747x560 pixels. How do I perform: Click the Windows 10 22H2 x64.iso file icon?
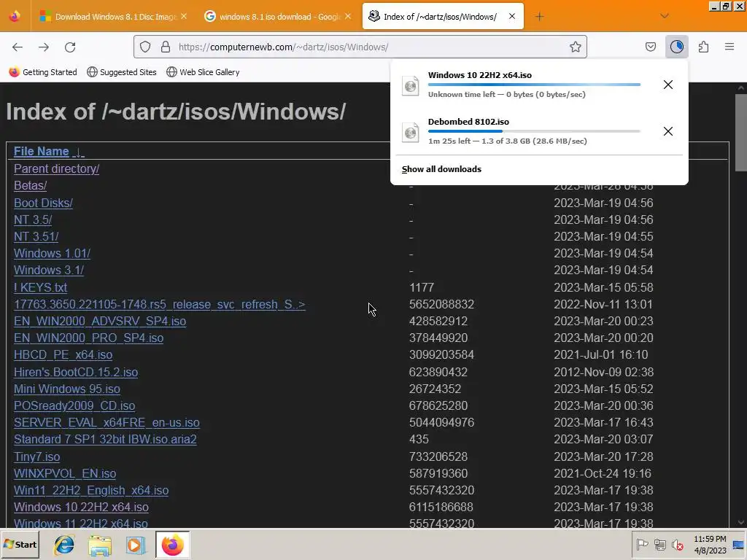[x=410, y=86]
